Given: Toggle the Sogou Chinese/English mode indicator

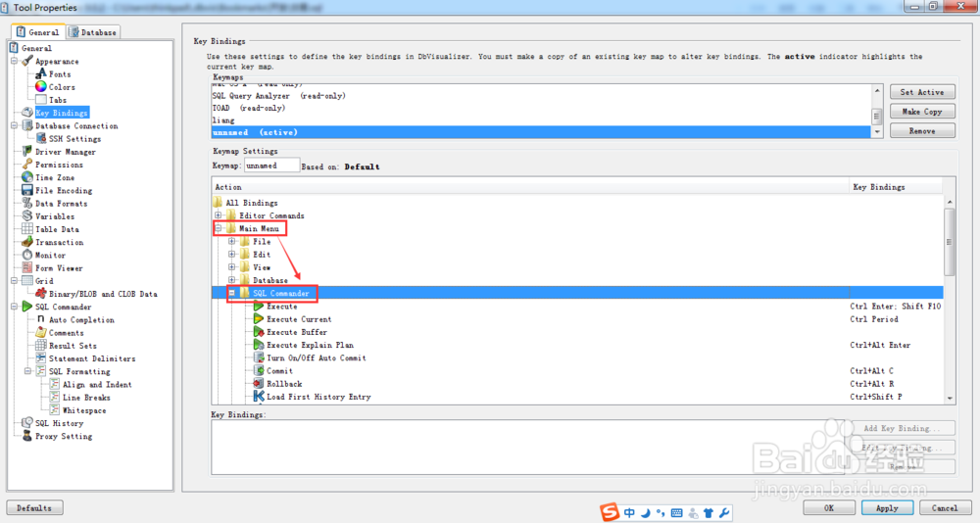Looking at the screenshot, I should point(629,513).
